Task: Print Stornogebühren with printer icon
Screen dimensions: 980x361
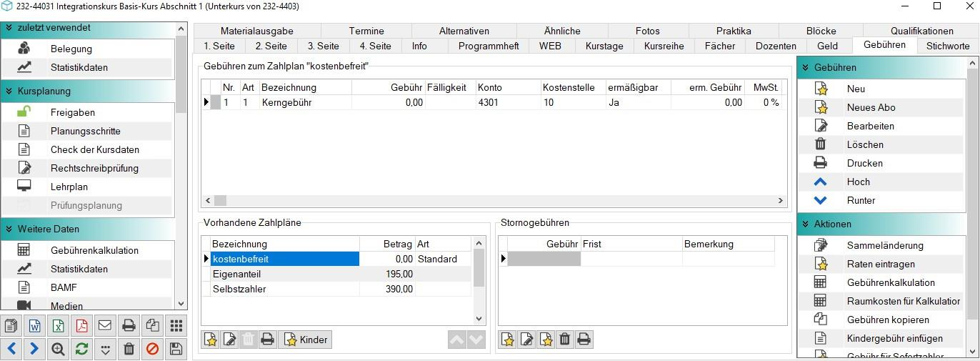Action: pyautogui.click(x=584, y=340)
